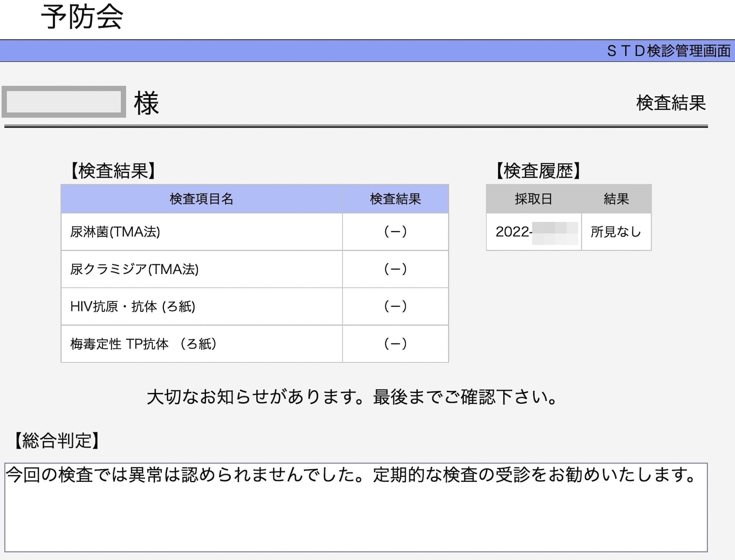
Task: Click the 尿クラミジア negative result cell
Action: 395,269
